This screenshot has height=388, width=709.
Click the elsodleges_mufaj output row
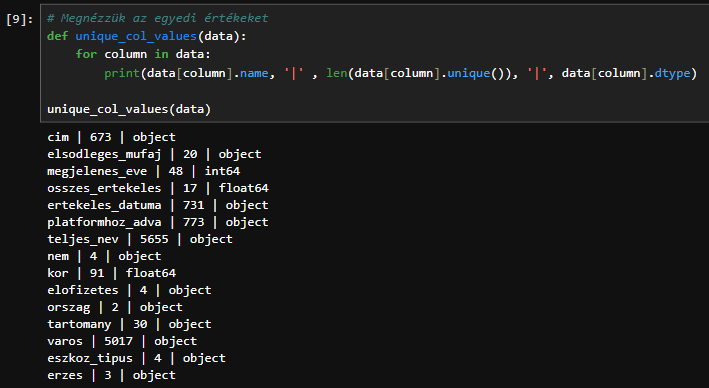(154, 154)
